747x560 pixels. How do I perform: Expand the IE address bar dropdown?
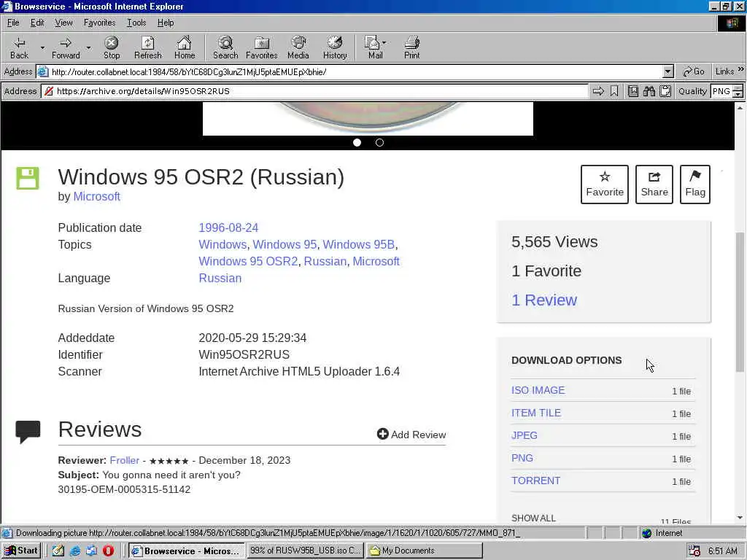tap(668, 72)
